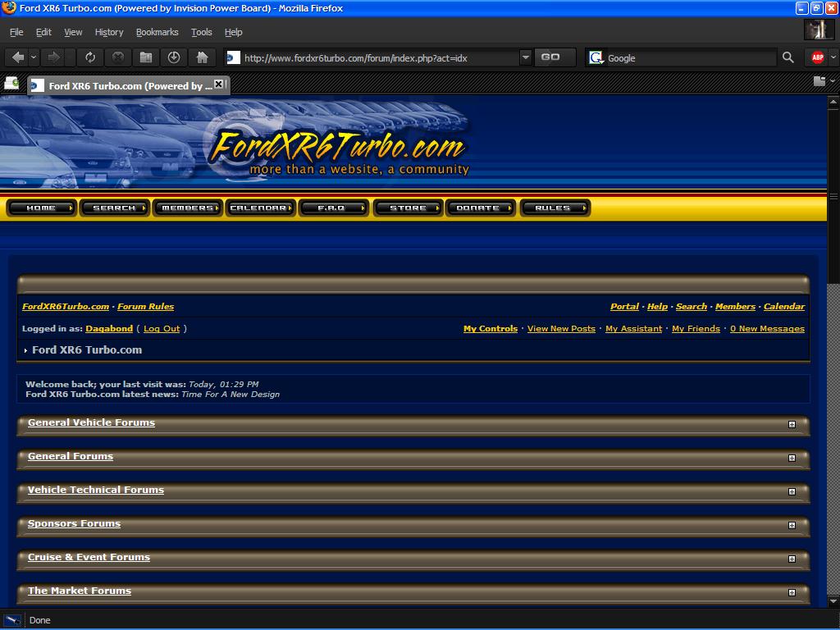
Task: Open the Tools menu
Action: (202, 32)
